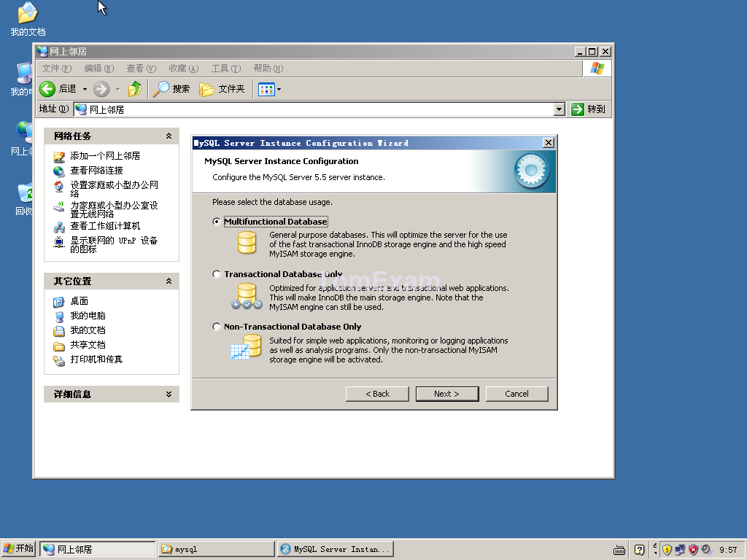Click the 打印机和传真 printer icon
Screen dimensions: 747x560
(59, 361)
